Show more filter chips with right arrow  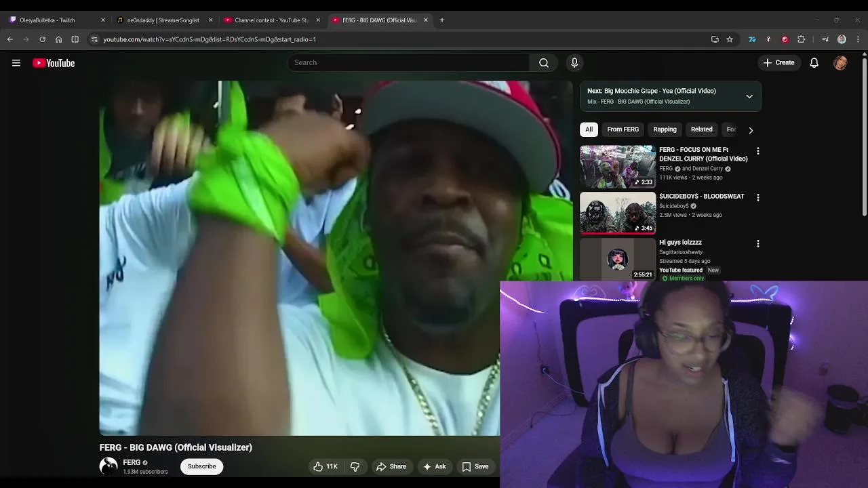pos(751,129)
